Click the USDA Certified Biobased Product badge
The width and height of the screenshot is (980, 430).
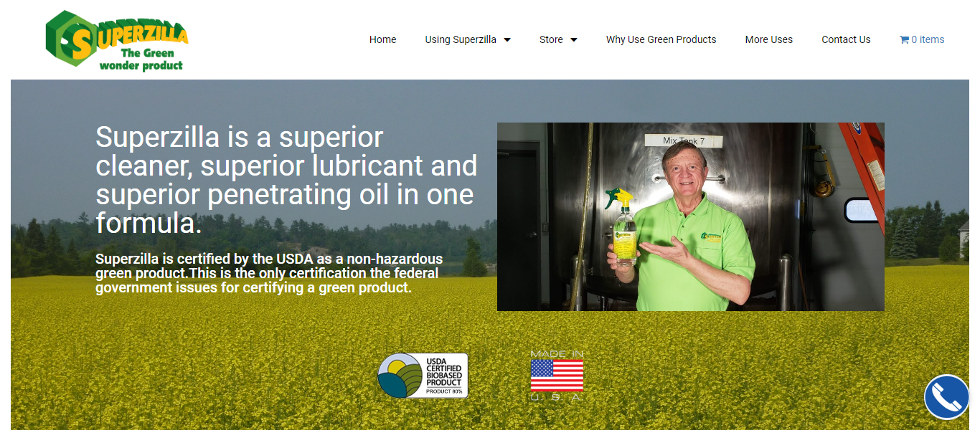(423, 376)
